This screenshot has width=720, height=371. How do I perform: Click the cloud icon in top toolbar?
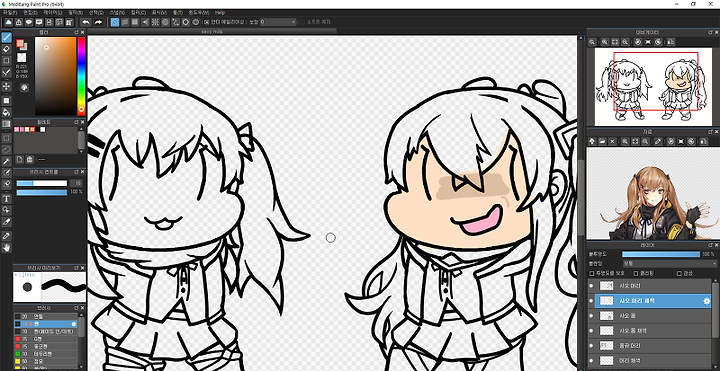point(9,22)
